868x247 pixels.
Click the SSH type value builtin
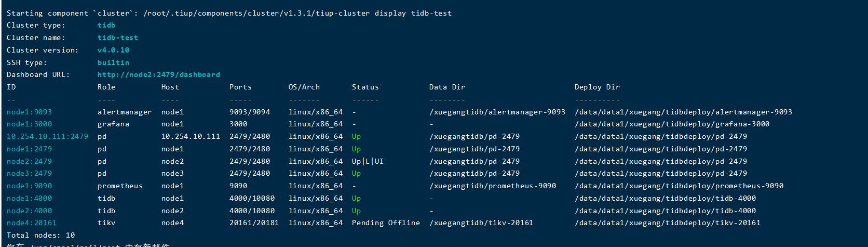click(113, 63)
